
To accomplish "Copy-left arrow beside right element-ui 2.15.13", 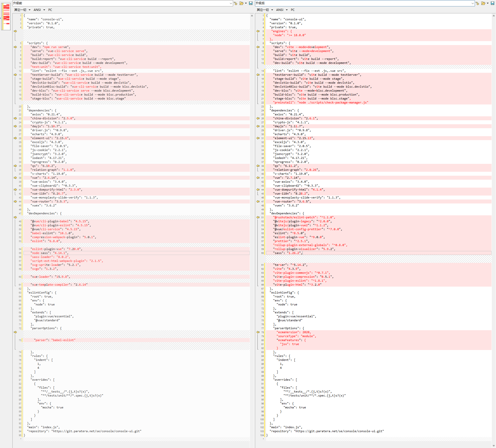I will [x=258, y=138].
